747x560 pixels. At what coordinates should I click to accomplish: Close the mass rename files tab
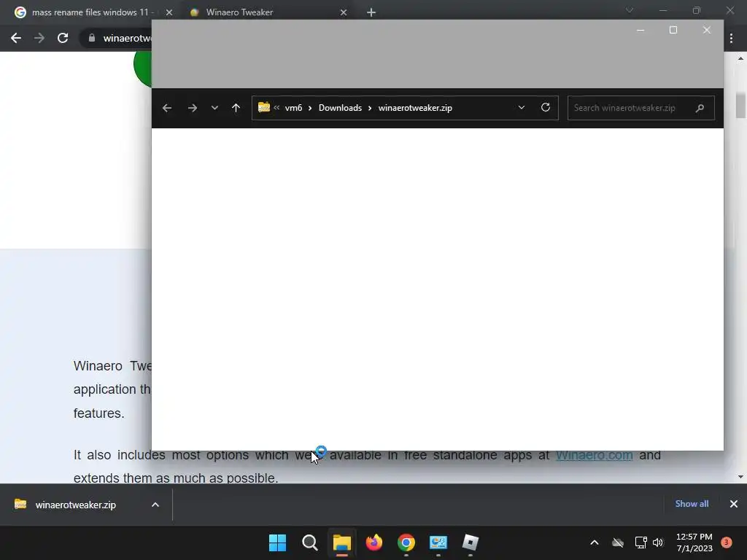[169, 12]
